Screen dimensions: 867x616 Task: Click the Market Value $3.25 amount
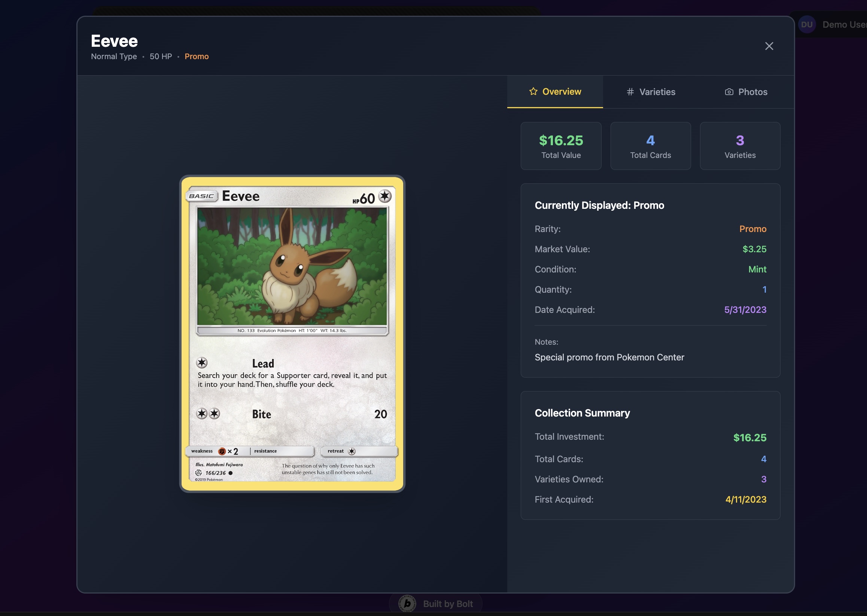pyautogui.click(x=754, y=249)
